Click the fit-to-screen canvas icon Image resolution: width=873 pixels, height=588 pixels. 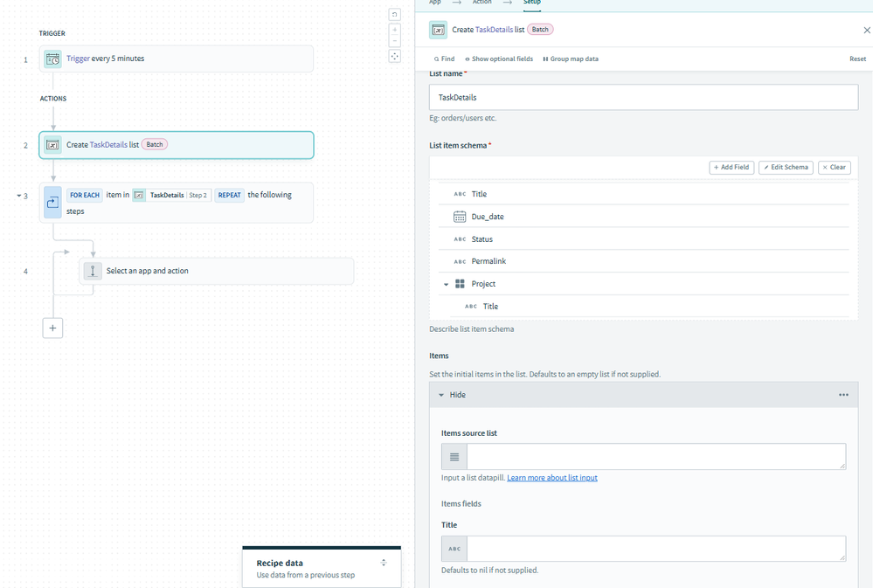pos(395,56)
